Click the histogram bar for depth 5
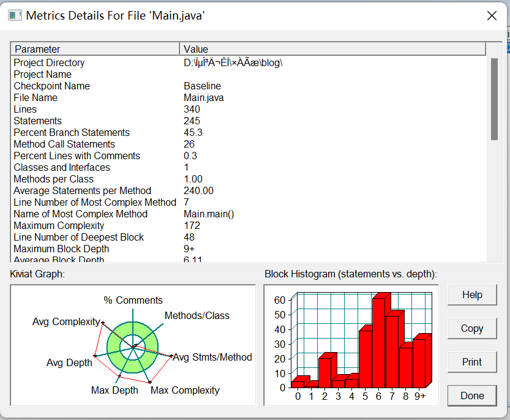Screen dimensions: 510x420 [366, 359]
